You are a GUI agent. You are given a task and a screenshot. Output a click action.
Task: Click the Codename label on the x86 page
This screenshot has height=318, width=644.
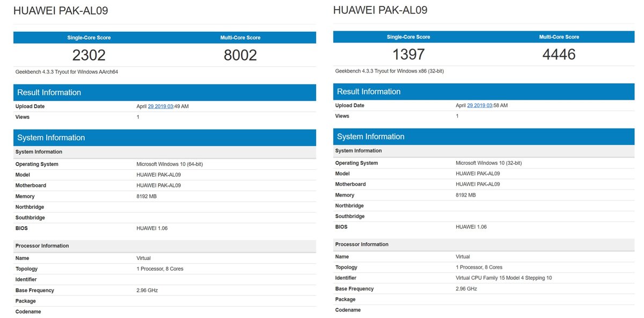[348, 310]
